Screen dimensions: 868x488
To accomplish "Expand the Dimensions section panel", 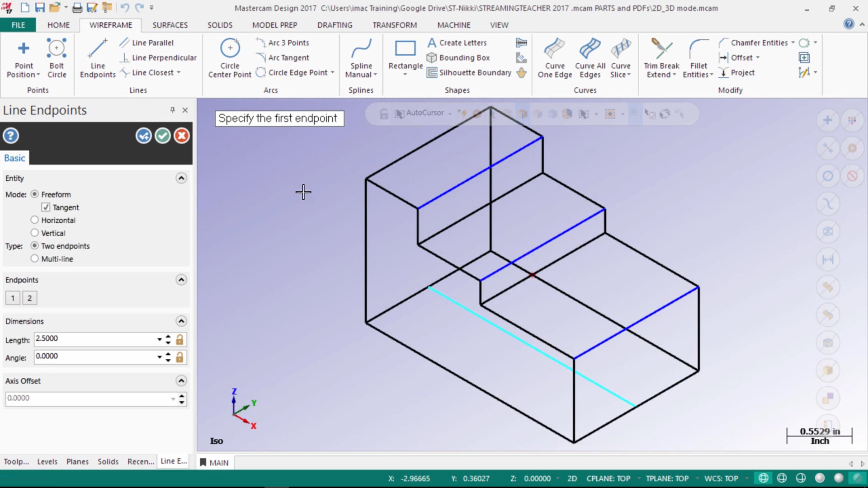I will tap(182, 321).
